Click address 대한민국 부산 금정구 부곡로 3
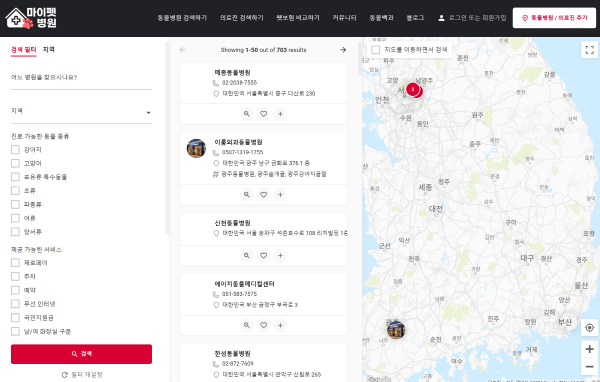The width and height of the screenshot is (600, 382). tap(260, 305)
